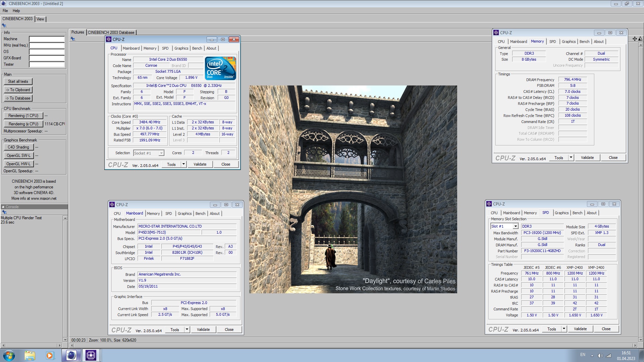This screenshot has height=362, width=644.
Task: Click the clock showing 16:51
Action: [626, 353]
